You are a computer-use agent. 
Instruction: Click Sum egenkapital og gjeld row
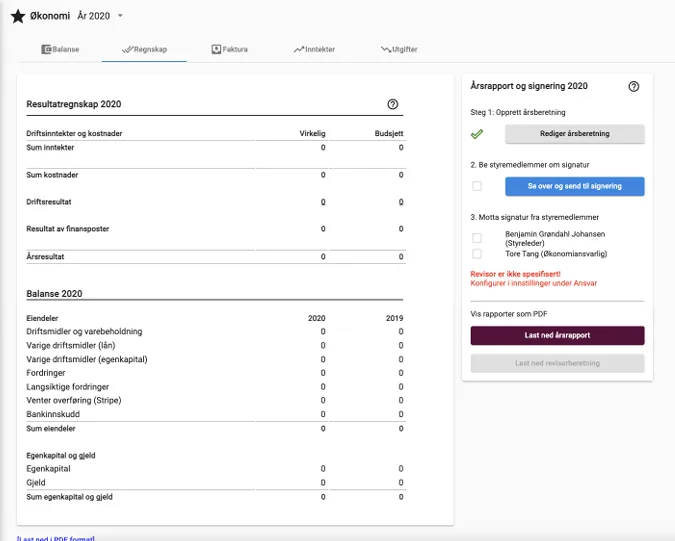coord(216,497)
